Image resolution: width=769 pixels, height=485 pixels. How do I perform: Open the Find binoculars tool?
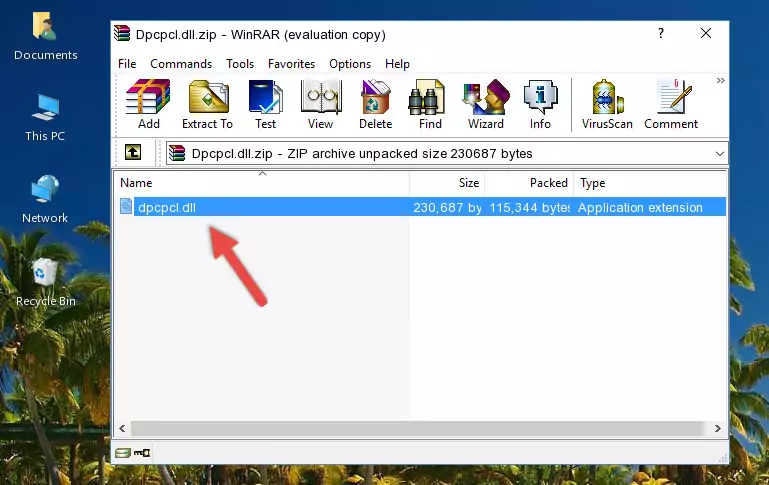point(430,104)
